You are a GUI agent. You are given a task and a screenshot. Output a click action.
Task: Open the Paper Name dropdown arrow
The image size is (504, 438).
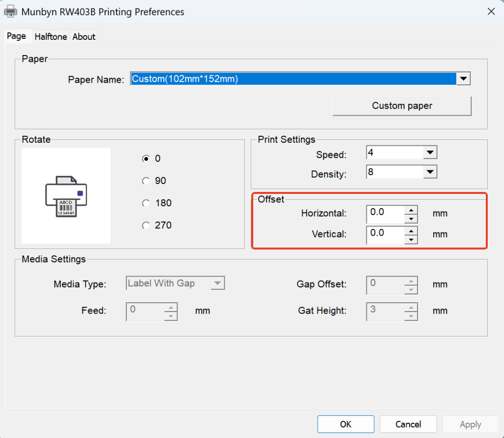coord(463,79)
